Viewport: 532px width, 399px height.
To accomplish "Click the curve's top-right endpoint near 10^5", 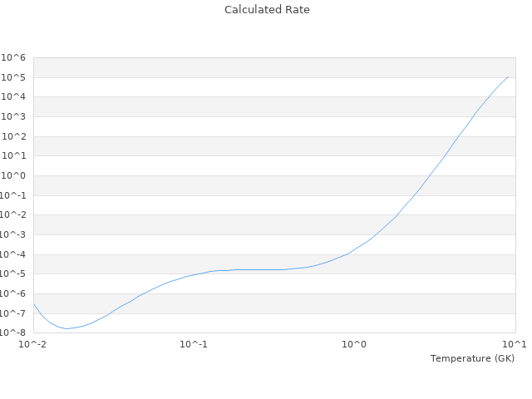I will pyautogui.click(x=508, y=76).
